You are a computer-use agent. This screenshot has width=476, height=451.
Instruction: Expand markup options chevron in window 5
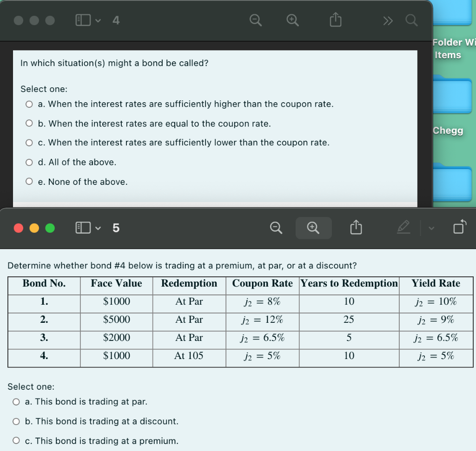coord(431,228)
